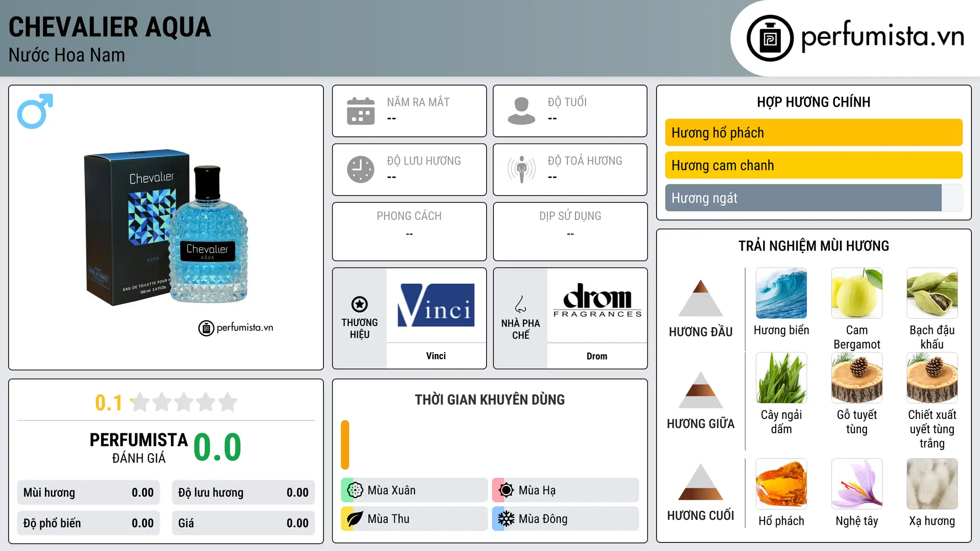Click the Mùi hương score row
Viewport: 980px width, 551px height.
(x=89, y=493)
